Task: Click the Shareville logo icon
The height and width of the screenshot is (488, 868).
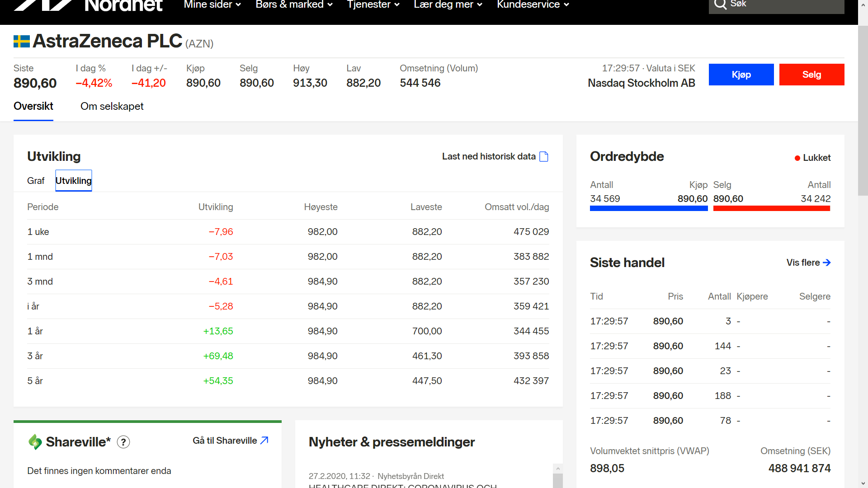Action: (35, 442)
